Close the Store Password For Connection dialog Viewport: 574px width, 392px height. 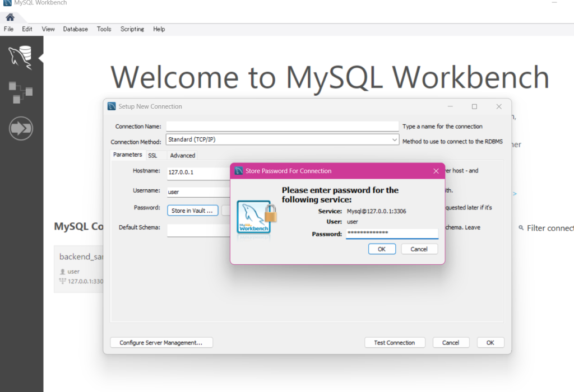436,171
